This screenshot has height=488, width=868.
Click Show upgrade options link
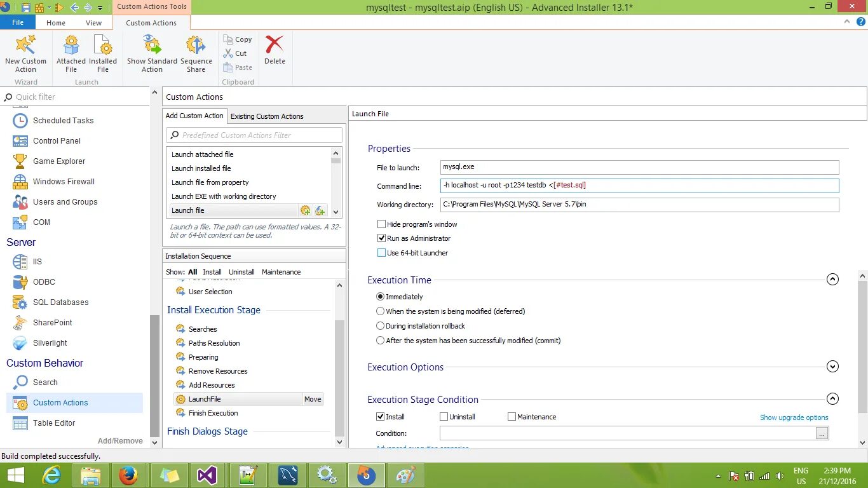794,417
